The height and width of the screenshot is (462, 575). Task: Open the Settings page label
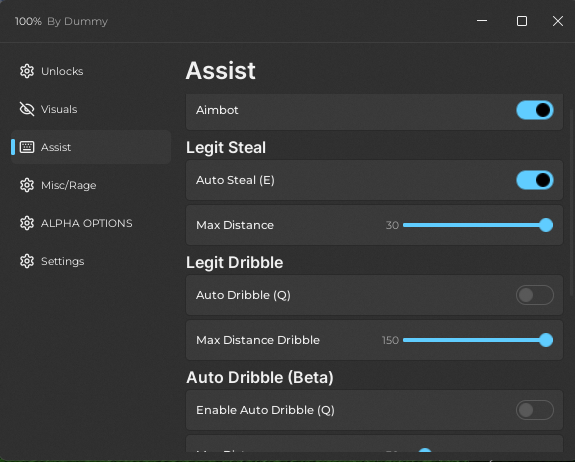point(63,261)
